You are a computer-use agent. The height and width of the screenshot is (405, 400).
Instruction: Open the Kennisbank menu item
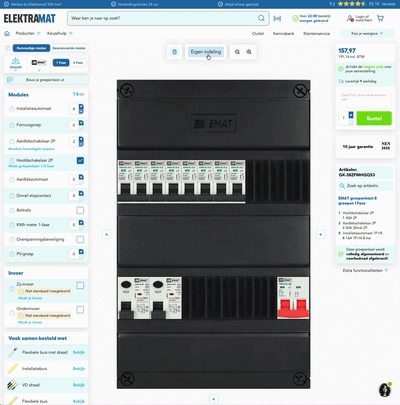(x=283, y=34)
